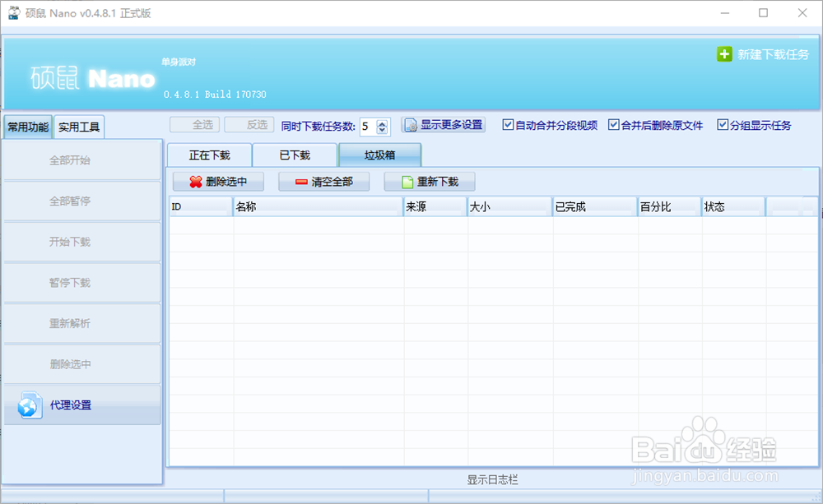This screenshot has height=504, width=823.
Task: Select the 垃圾箱 tab
Action: 379,155
